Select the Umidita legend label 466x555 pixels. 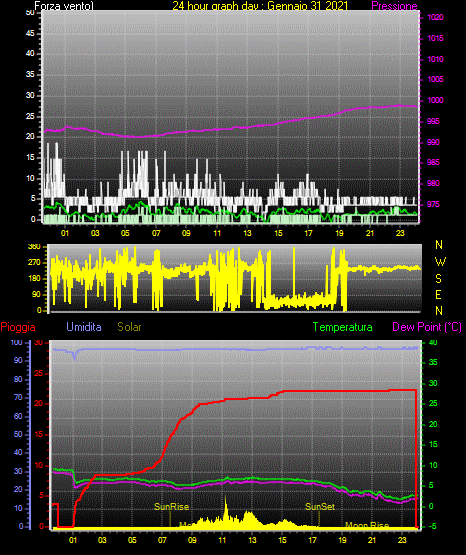click(84, 327)
